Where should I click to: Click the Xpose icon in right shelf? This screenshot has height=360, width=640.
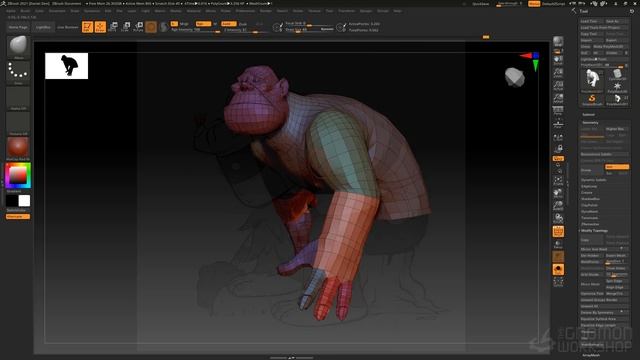(558, 282)
